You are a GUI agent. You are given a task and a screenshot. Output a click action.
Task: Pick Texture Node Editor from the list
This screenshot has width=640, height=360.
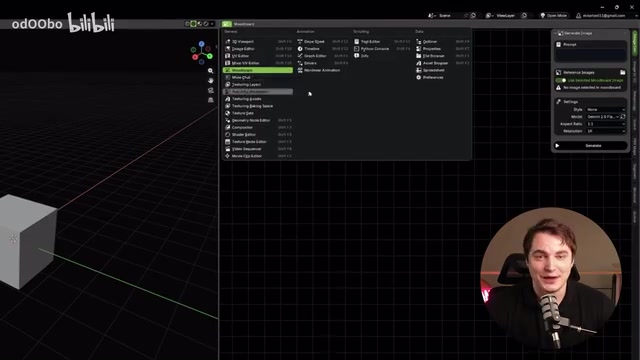258,142
